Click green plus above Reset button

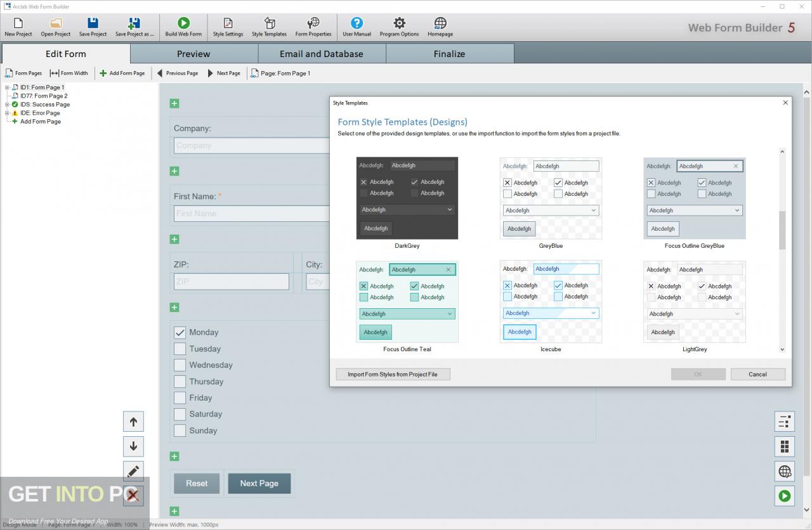pyautogui.click(x=174, y=456)
